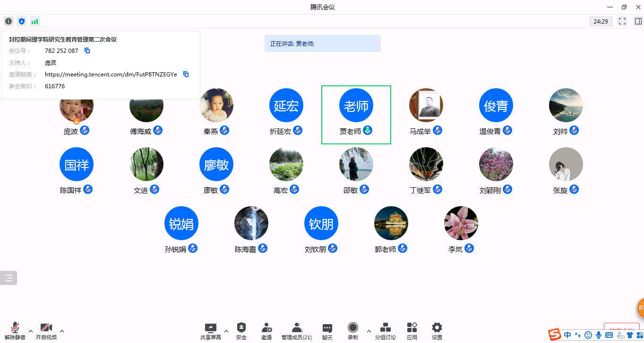The image size is (644, 343).
Task: Open 管理成员(21) member list
Action: pos(297,331)
